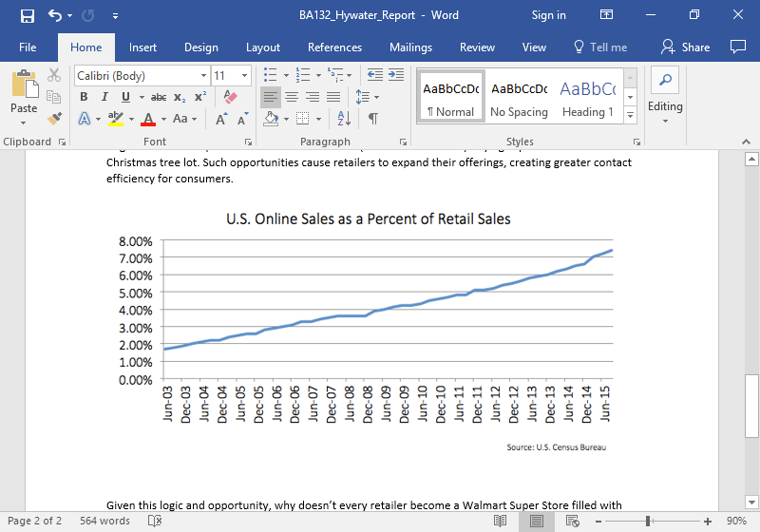Show paragraph marks with pilcrow icon
Image resolution: width=760 pixels, height=532 pixels.
pos(373,119)
